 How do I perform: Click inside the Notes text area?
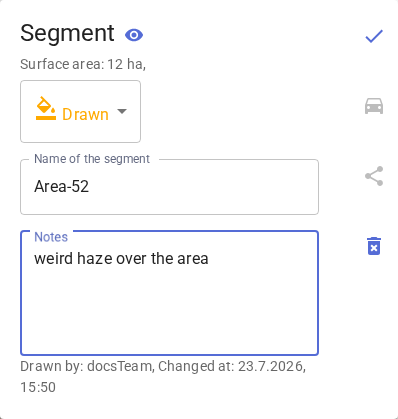[169, 293]
